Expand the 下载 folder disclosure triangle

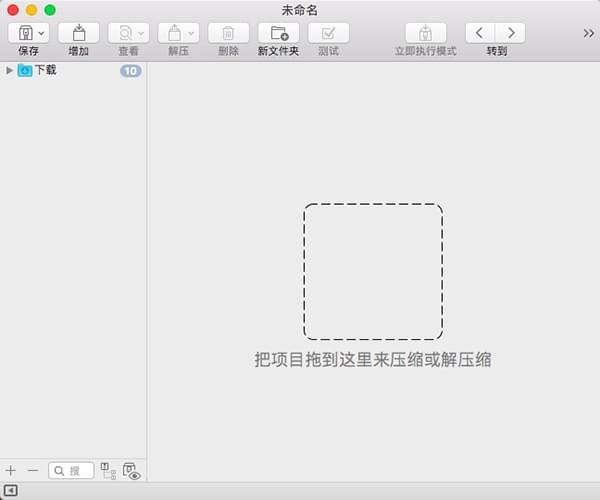click(x=9, y=70)
